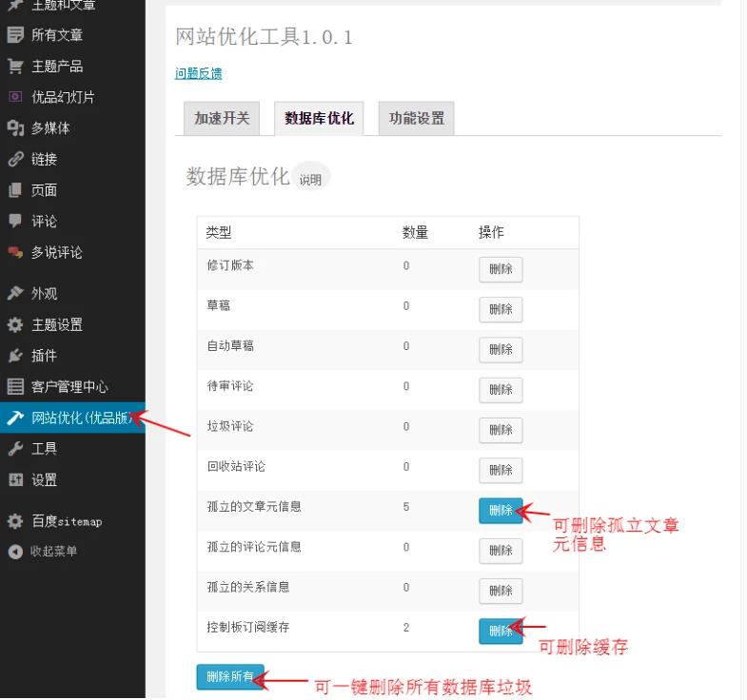Click the 所有文章 posts icon in sidebar

pos(14,35)
